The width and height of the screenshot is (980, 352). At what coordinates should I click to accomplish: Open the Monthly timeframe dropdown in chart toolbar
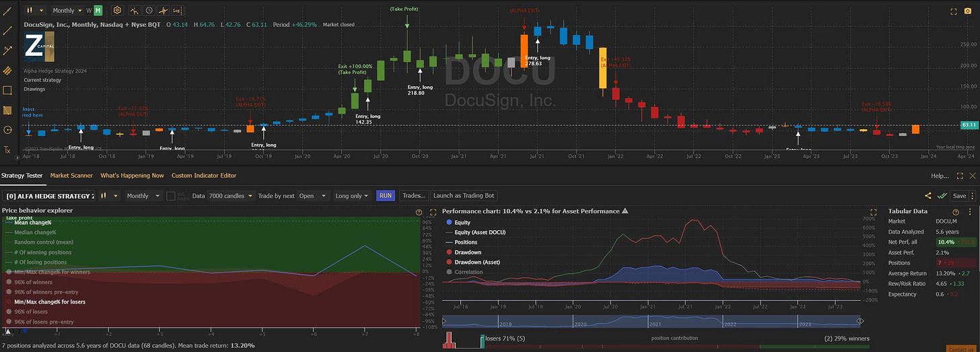(67, 11)
